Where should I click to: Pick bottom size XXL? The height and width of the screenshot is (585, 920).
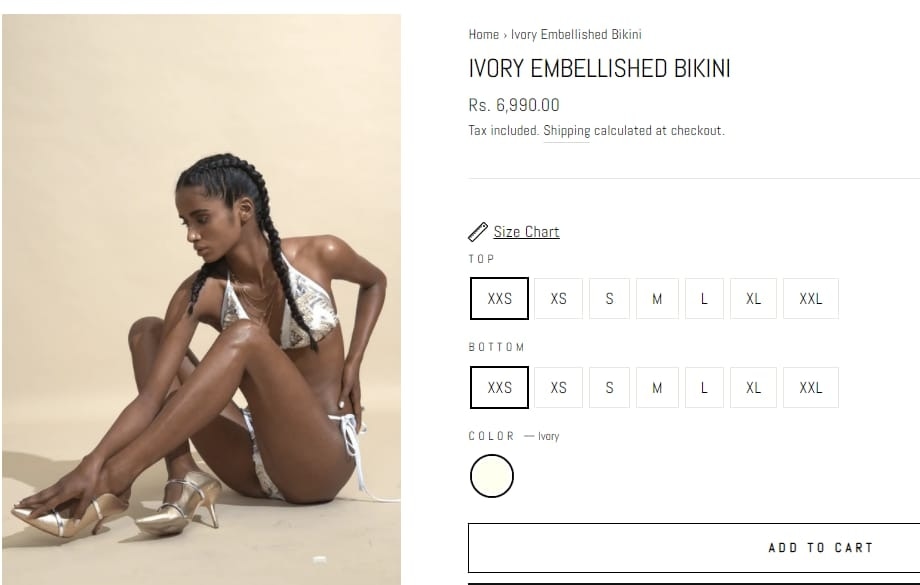(x=811, y=388)
